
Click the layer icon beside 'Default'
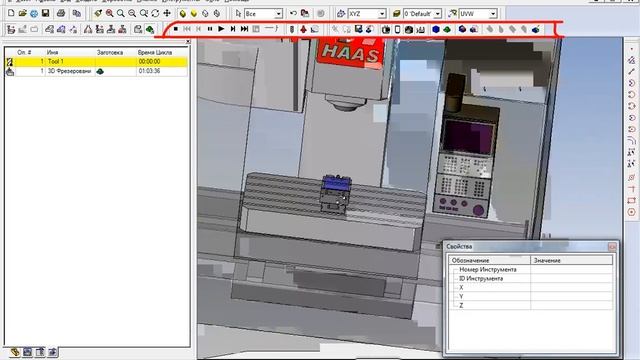396,13
